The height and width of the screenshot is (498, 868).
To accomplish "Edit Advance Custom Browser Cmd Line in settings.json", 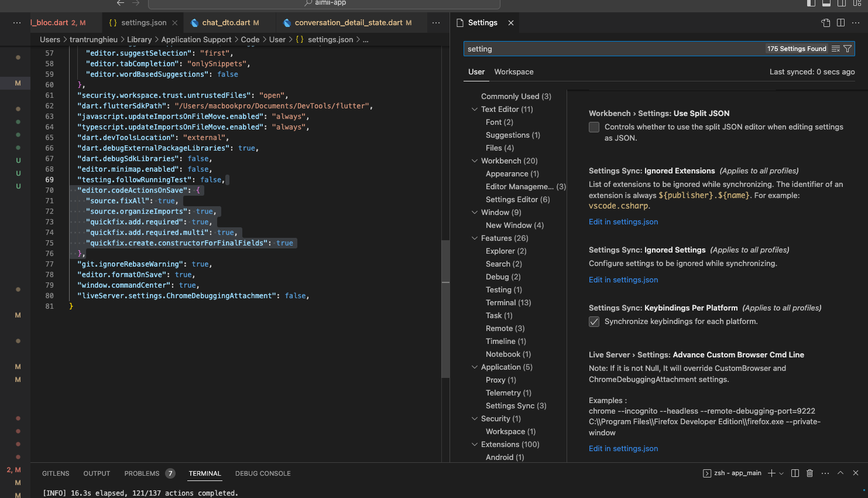I will coord(623,448).
